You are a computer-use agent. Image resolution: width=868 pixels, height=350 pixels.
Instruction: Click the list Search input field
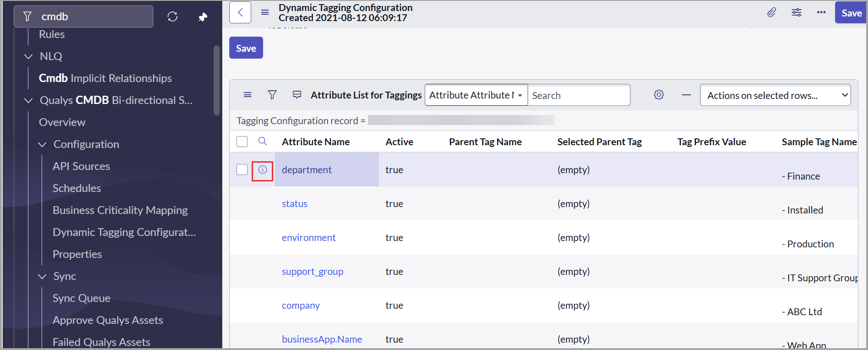coord(578,95)
